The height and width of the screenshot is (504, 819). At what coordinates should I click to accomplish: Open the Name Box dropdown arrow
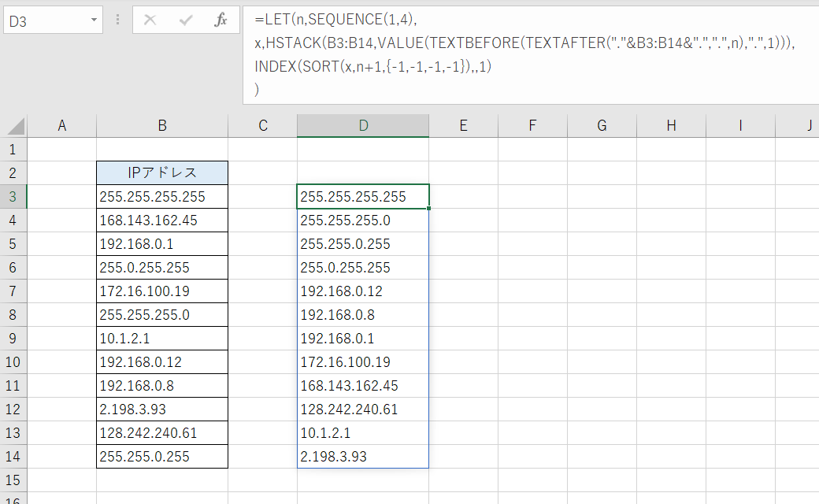[x=94, y=20]
